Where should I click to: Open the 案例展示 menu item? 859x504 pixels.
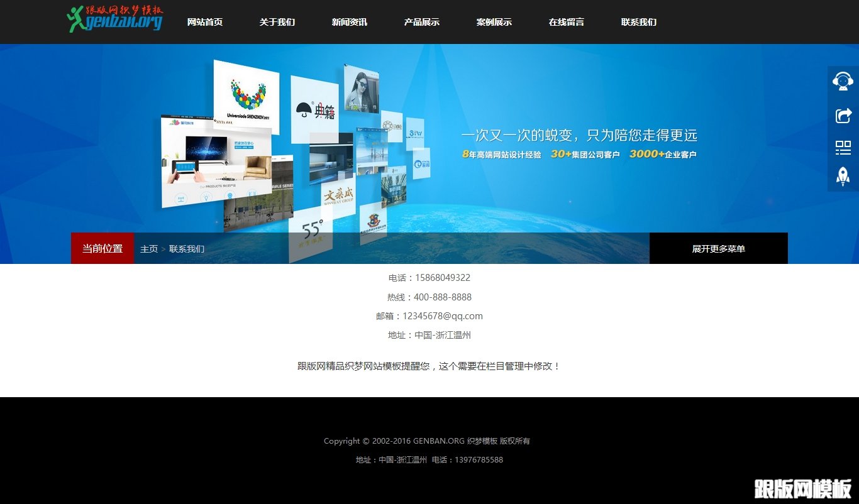click(494, 22)
